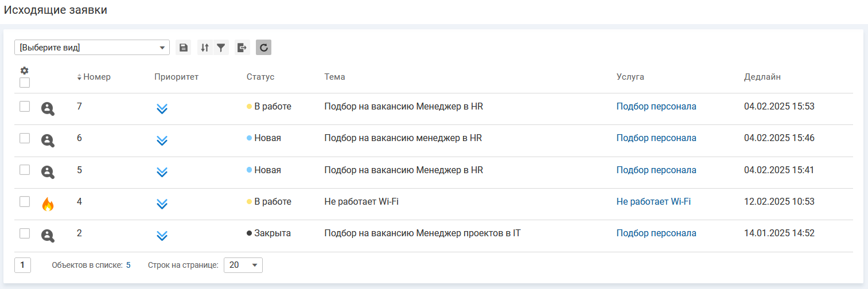Open sorting settings with the arrows icon

point(205,48)
